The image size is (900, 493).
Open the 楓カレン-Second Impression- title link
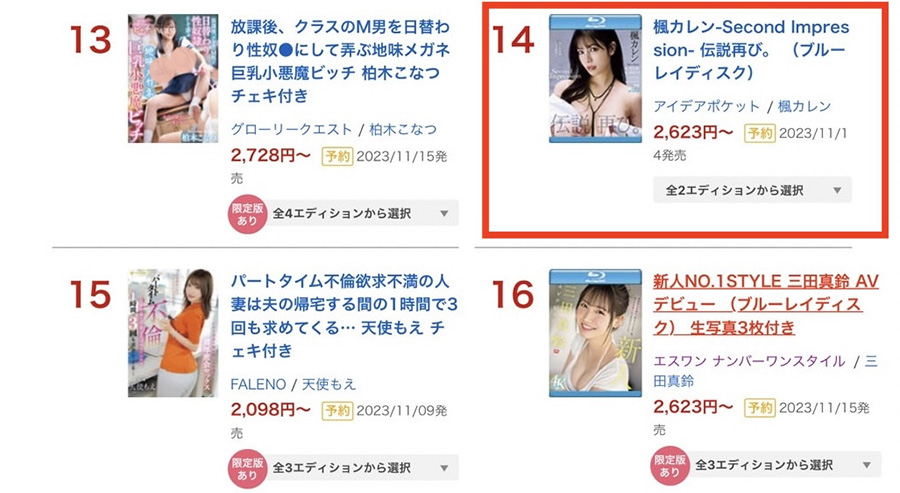click(751, 50)
